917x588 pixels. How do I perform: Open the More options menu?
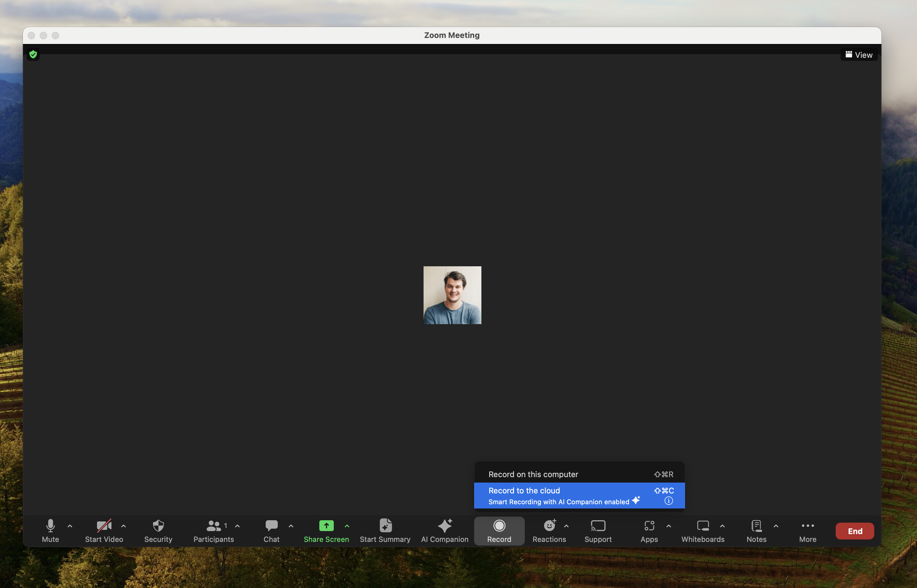click(x=808, y=531)
